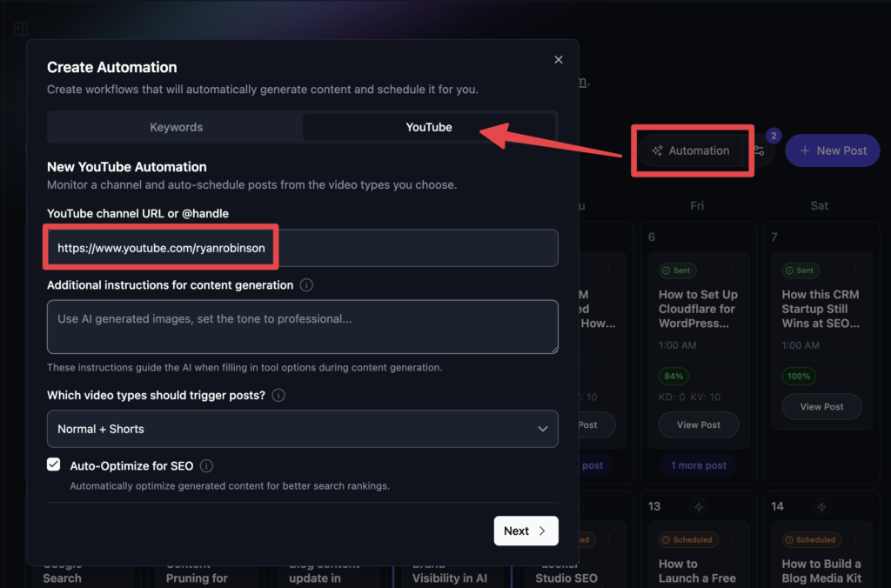
Task: Open the Normal + Shorts video types dropdown
Action: click(302, 429)
